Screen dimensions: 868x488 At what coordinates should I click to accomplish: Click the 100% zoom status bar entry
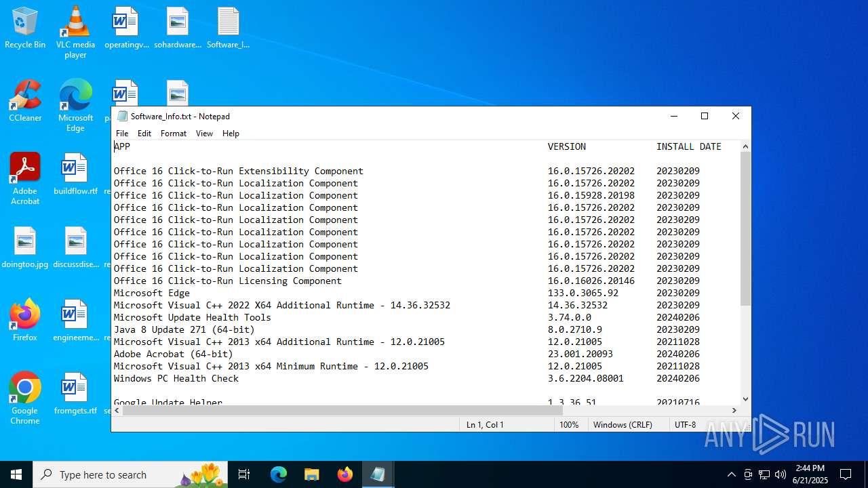point(569,425)
